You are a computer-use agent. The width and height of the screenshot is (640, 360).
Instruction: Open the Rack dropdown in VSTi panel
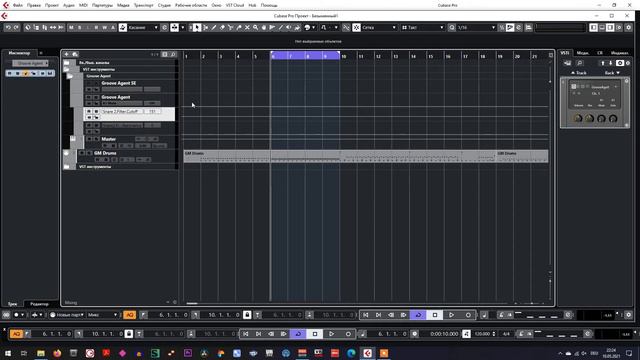tap(612, 73)
